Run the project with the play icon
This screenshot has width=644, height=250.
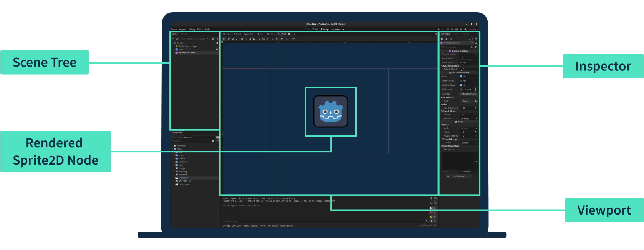pyautogui.click(x=439, y=29)
